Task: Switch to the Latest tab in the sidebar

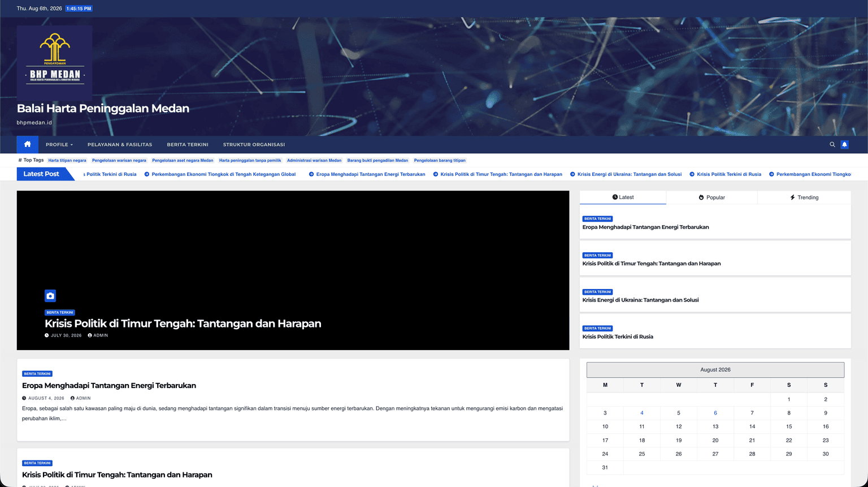Action: 623,197
